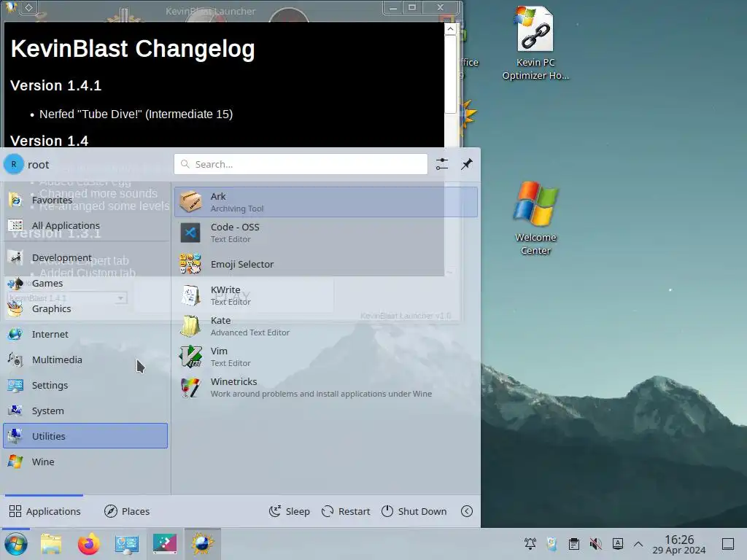Launch KWrite text editor
The height and width of the screenshot is (560, 747).
tap(326, 295)
